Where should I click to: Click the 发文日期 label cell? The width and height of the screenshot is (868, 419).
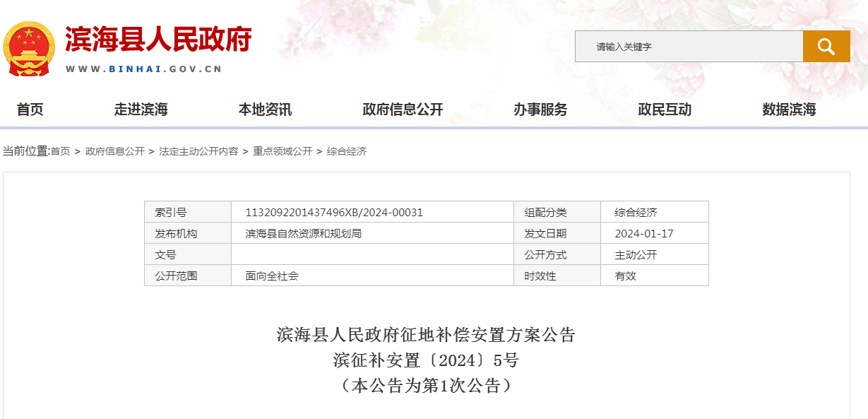tap(558, 233)
